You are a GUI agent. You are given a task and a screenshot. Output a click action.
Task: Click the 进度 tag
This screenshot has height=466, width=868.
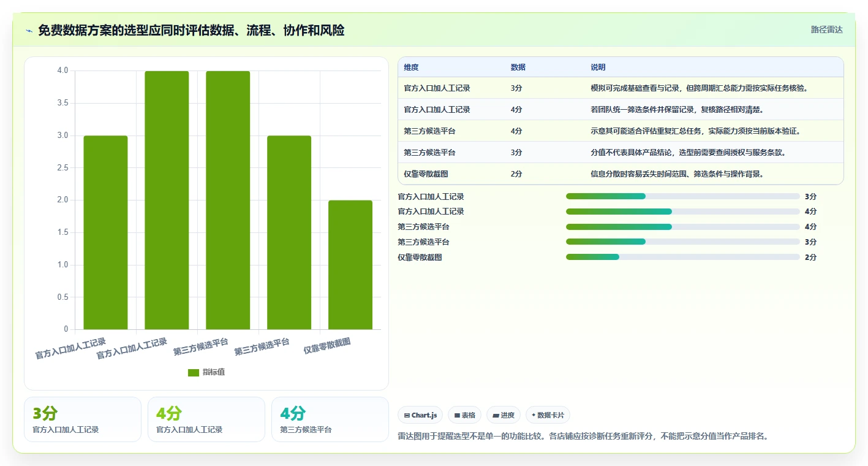pos(504,415)
